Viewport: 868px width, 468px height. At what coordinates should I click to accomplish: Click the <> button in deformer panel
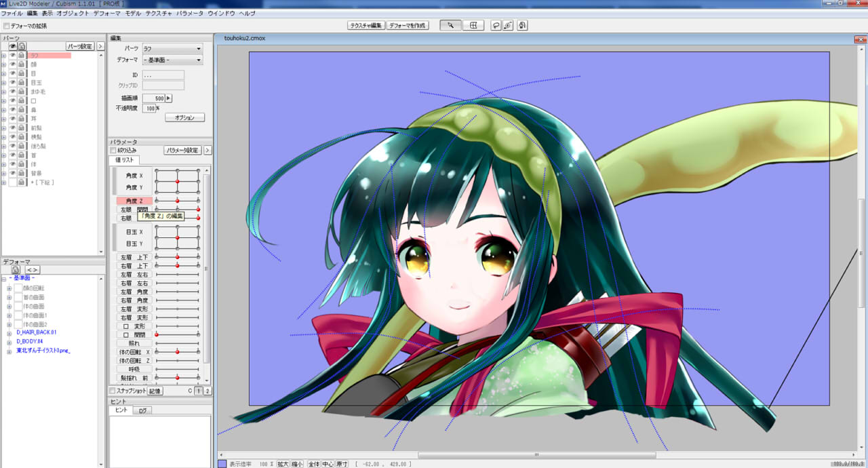32,269
